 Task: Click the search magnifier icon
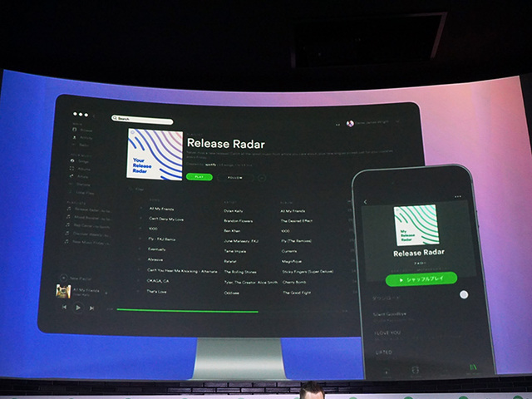pyautogui.click(x=115, y=118)
